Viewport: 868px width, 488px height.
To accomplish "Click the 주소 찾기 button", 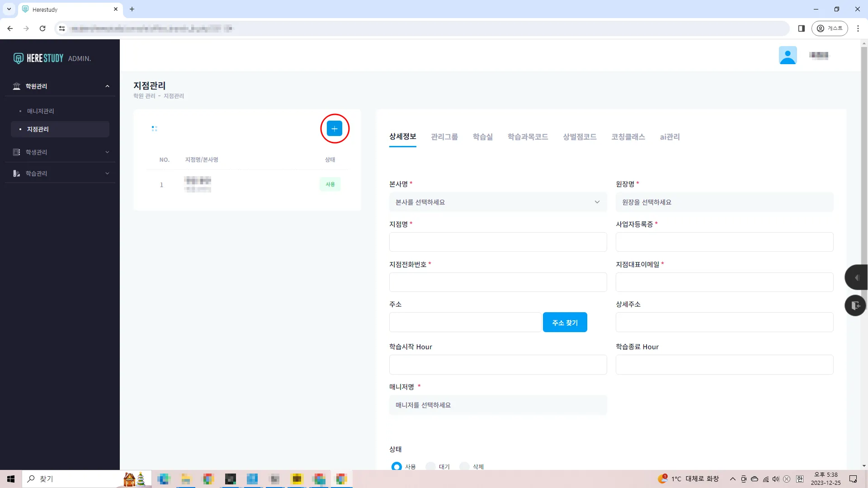I will click(x=565, y=323).
